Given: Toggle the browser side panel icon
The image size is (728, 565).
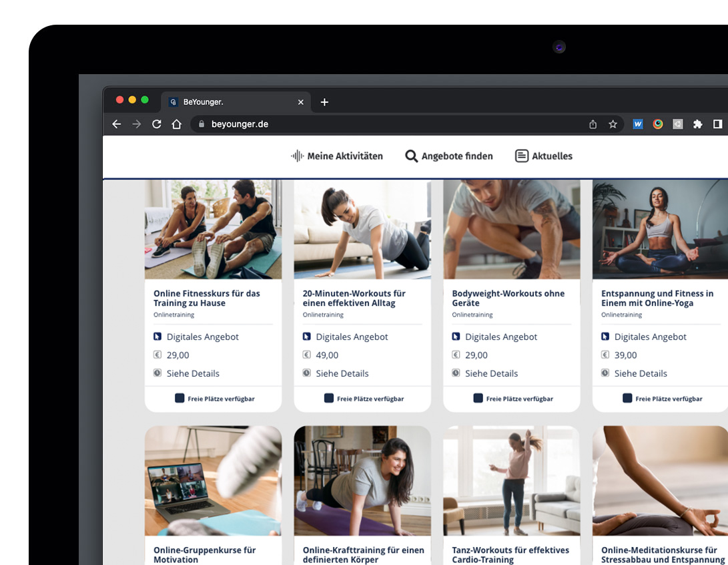Looking at the screenshot, I should (718, 124).
